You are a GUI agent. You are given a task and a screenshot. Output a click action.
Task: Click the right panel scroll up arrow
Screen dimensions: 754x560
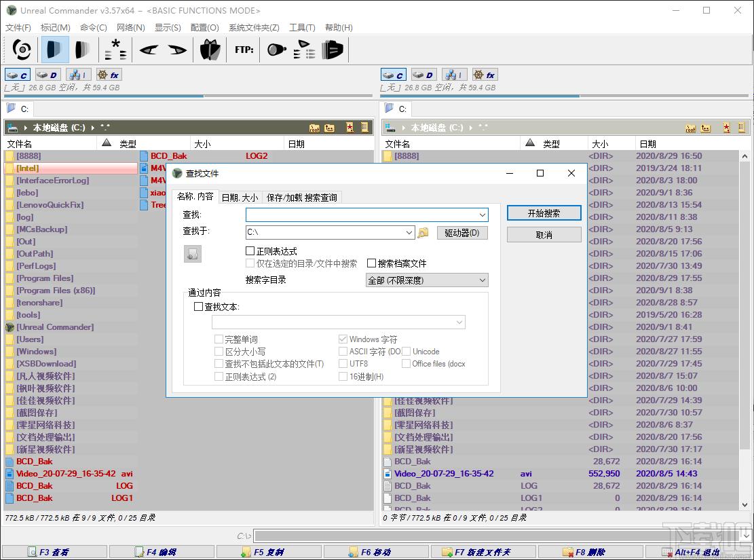click(x=744, y=156)
